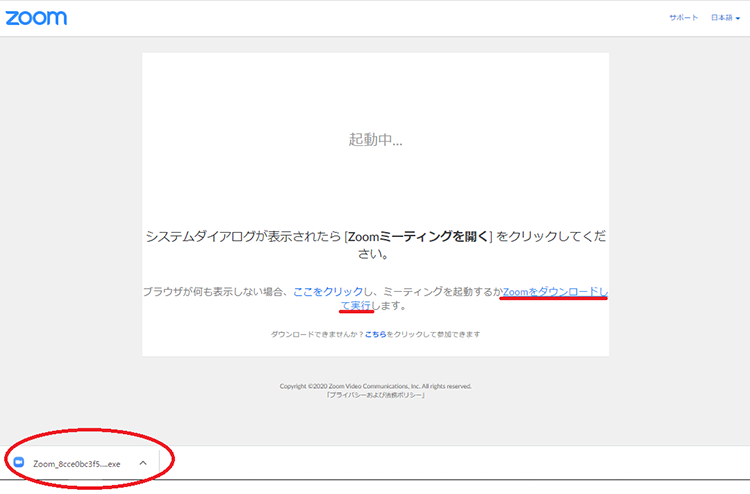This screenshot has width=750, height=494.
Task: Click the 起動中... status heading
Action: 375,140
